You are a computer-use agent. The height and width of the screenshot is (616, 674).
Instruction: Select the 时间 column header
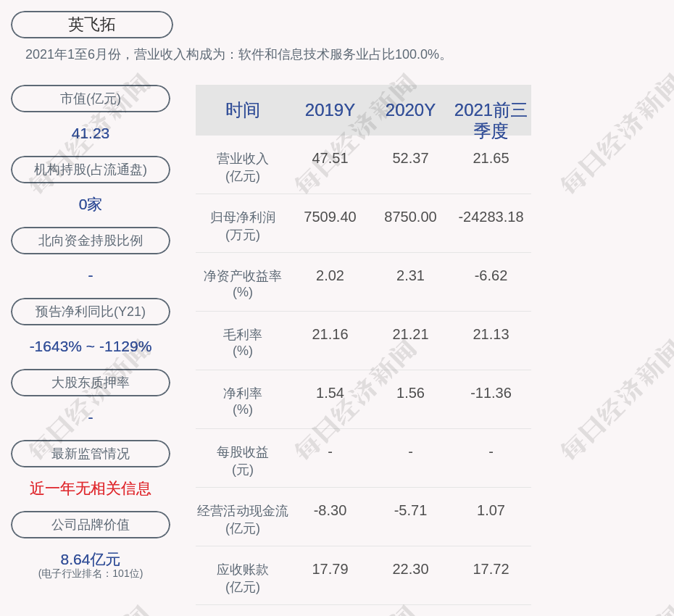point(243,110)
